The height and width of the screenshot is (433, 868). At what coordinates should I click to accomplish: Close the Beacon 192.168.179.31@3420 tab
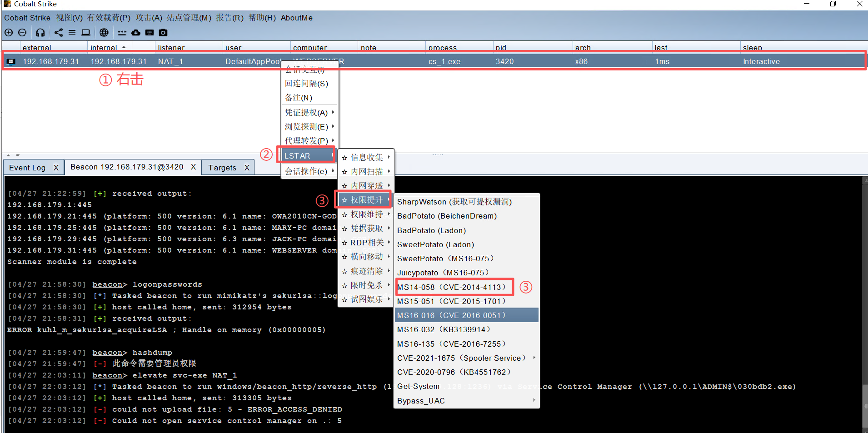193,167
